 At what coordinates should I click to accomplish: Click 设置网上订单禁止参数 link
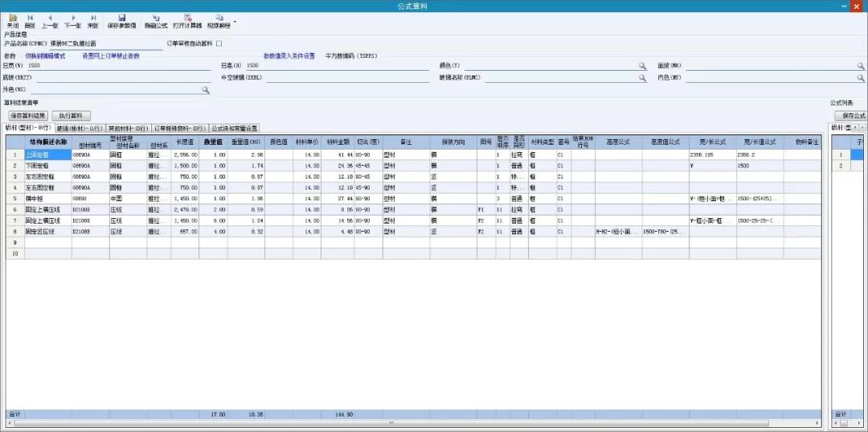(x=111, y=56)
